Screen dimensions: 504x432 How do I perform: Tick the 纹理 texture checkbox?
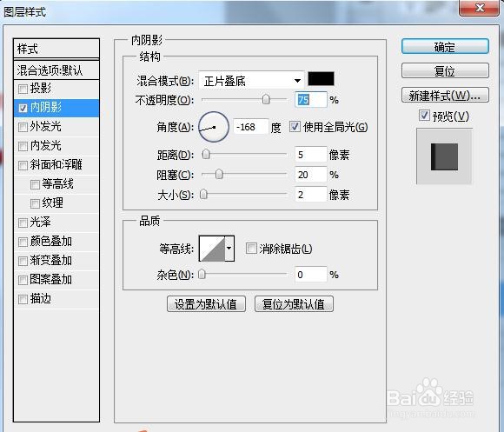pos(35,203)
